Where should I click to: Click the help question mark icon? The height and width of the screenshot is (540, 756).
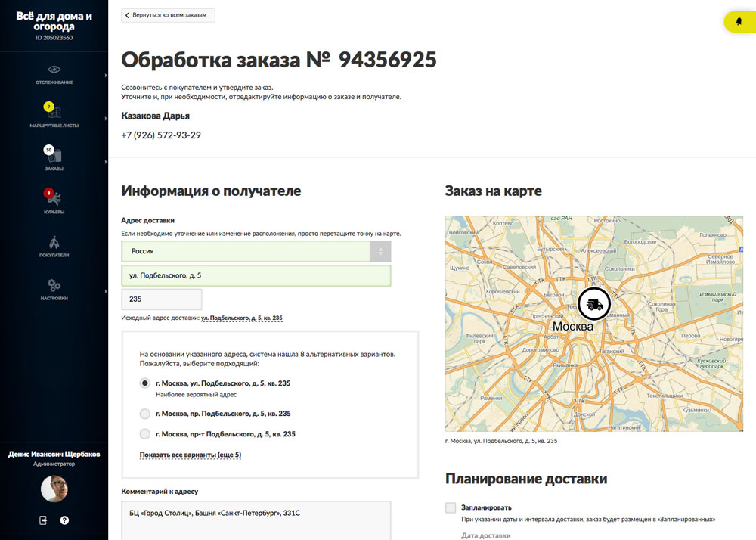point(64,520)
